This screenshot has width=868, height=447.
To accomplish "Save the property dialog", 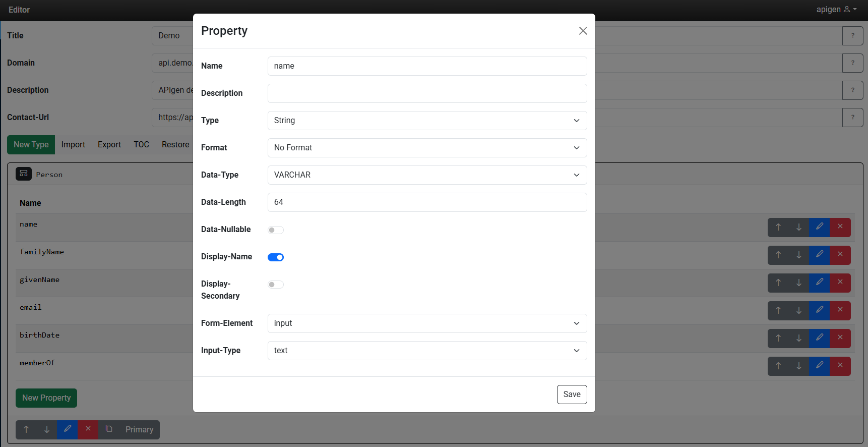I will (572, 395).
